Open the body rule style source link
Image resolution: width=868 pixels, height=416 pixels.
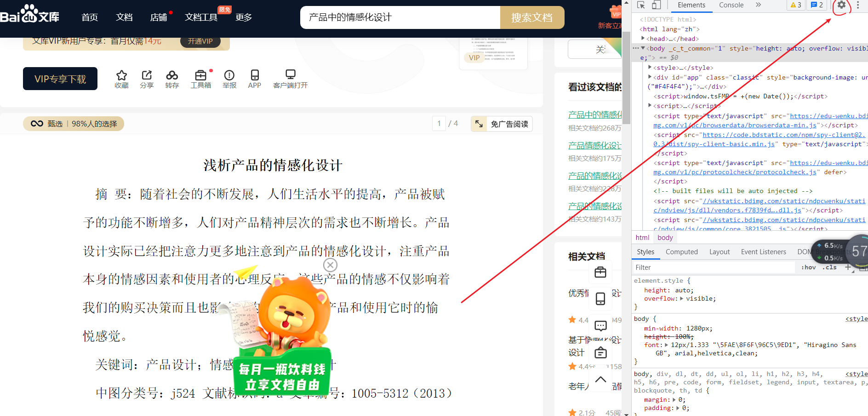point(857,319)
